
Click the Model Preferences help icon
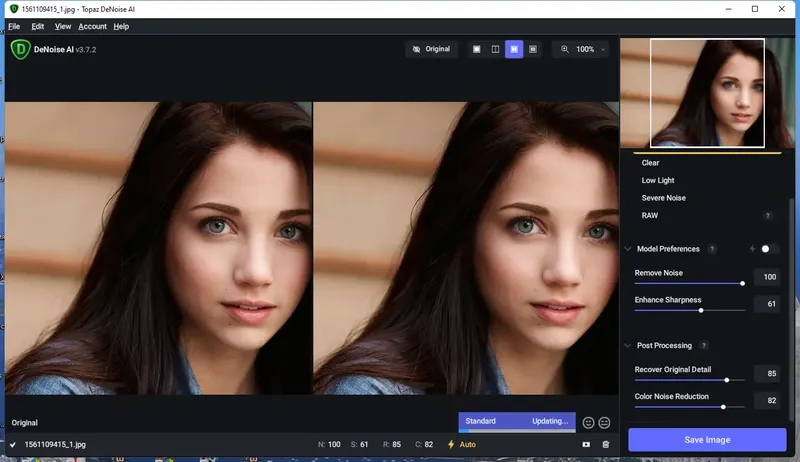click(712, 249)
